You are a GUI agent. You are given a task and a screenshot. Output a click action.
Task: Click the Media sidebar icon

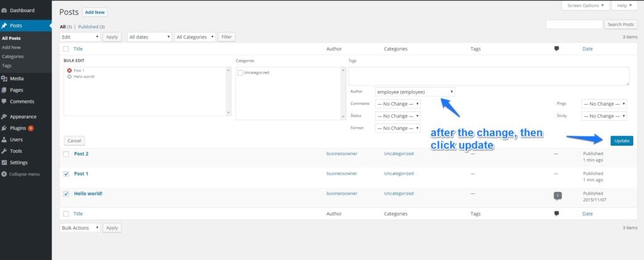(x=4, y=79)
